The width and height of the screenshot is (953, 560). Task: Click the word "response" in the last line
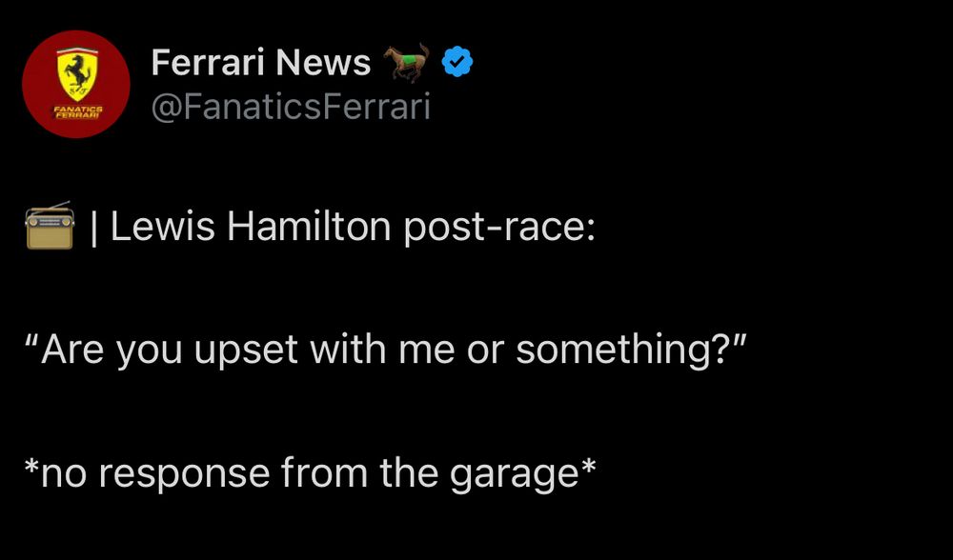tap(184, 474)
